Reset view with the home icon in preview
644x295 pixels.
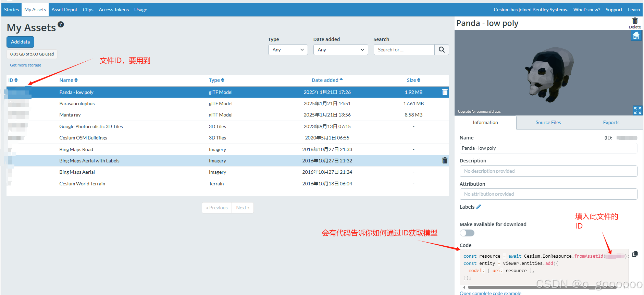pos(636,35)
